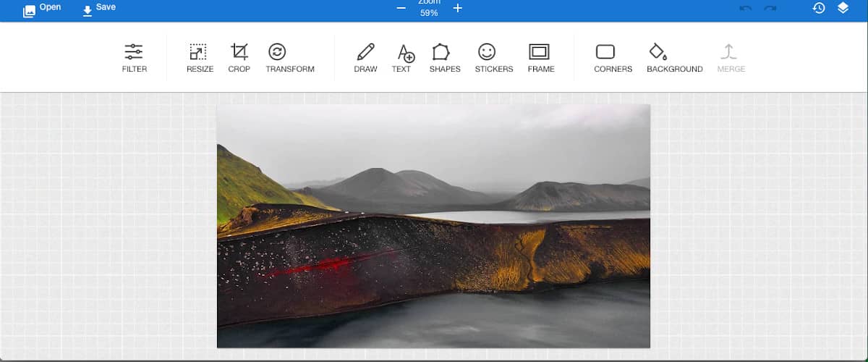Zoom out with the minus button

(401, 8)
